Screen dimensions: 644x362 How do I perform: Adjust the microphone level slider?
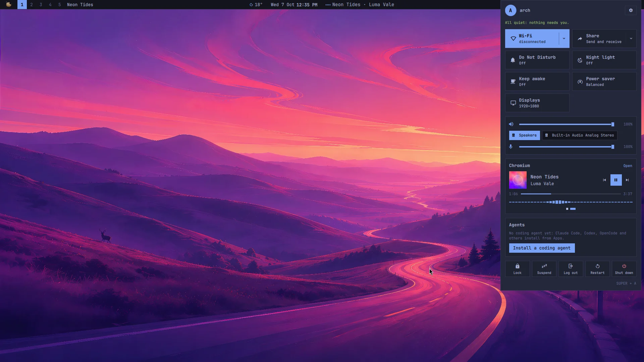tap(567, 147)
